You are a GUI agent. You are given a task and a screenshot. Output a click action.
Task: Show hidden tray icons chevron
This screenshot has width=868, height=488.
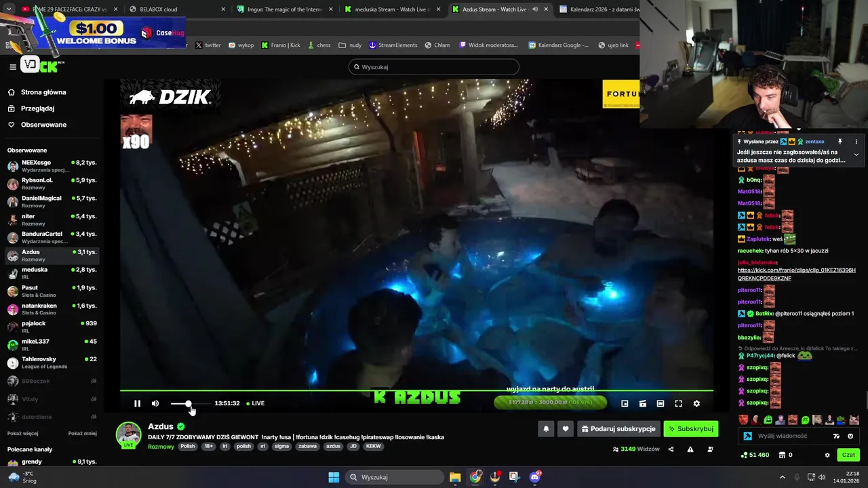[782, 477]
